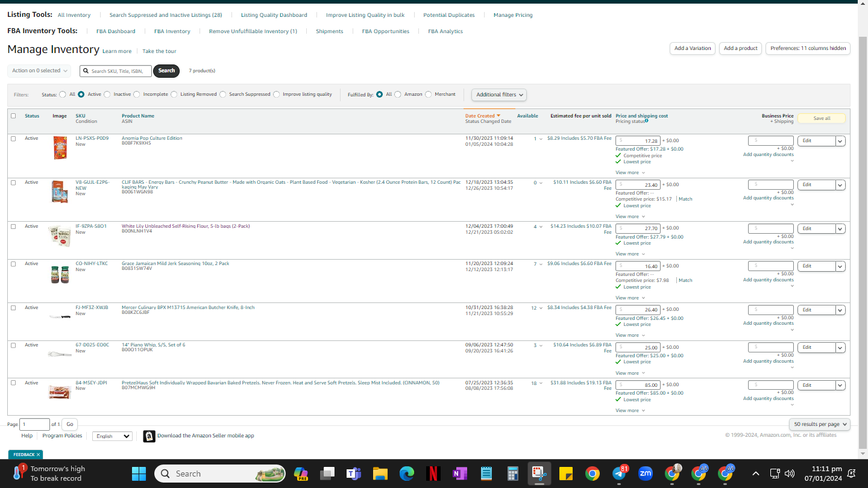Screen dimensions: 868x488
Task: Choose the Incomplete status filter
Action: point(137,95)
